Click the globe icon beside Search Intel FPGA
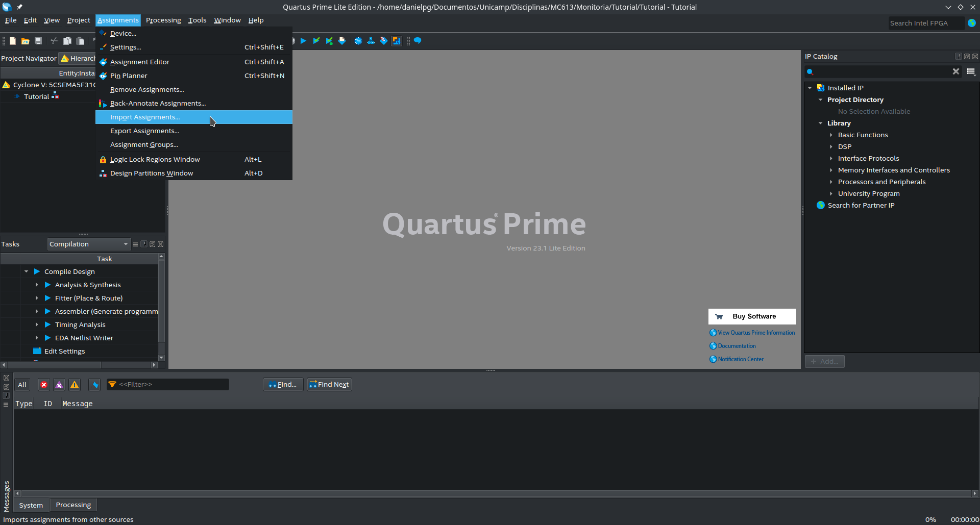This screenshot has width=980, height=525. click(x=972, y=23)
